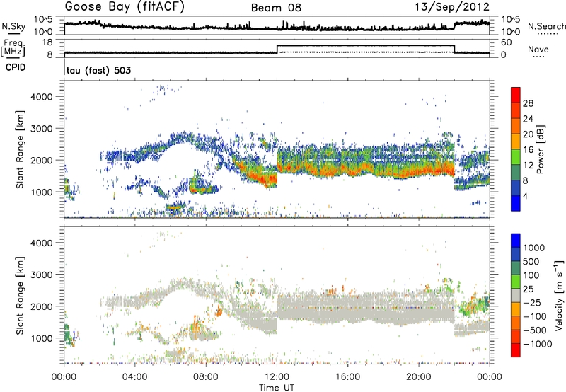Viewport: 566px width, 392px height.
Task: Click the 'tau (fast) 503' text
Action: pos(98,70)
